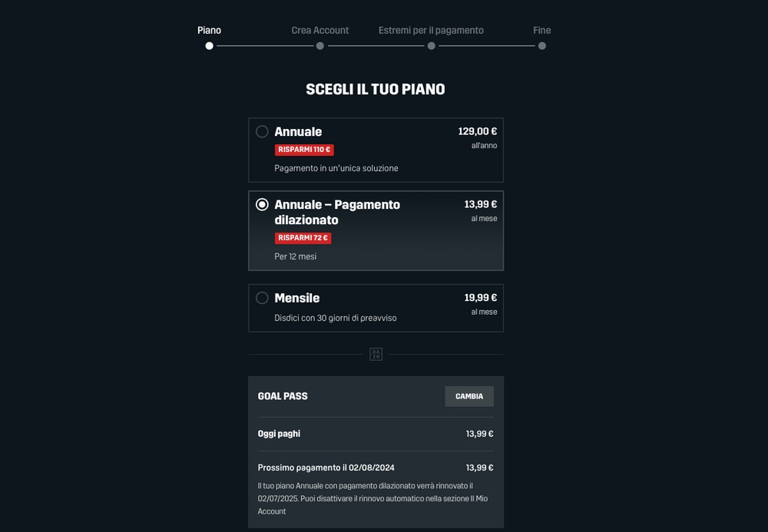Choose the Mensile plan radio button
The image size is (768, 532).
coord(262,298)
